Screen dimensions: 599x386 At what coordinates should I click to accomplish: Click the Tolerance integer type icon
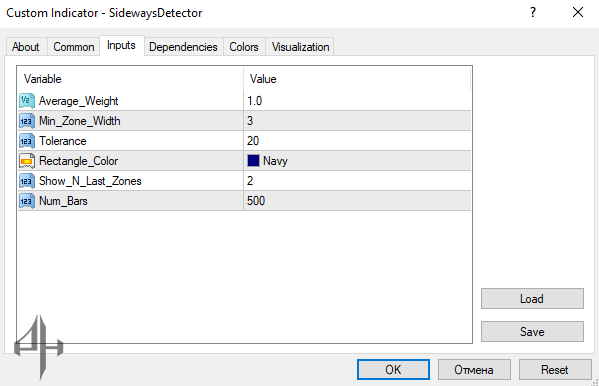click(x=27, y=141)
